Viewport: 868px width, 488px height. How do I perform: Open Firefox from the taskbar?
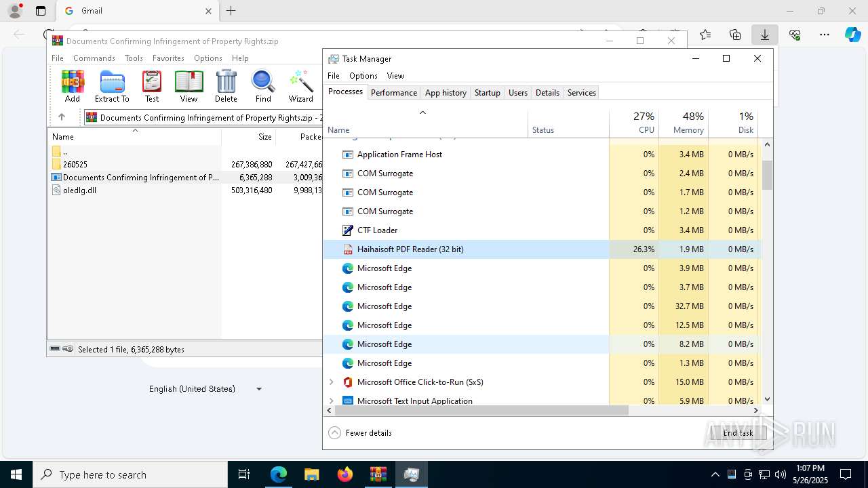click(x=345, y=474)
